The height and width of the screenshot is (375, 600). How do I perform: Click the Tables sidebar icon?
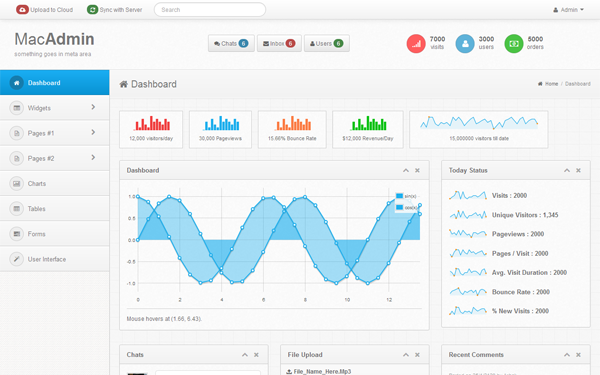tap(16, 209)
